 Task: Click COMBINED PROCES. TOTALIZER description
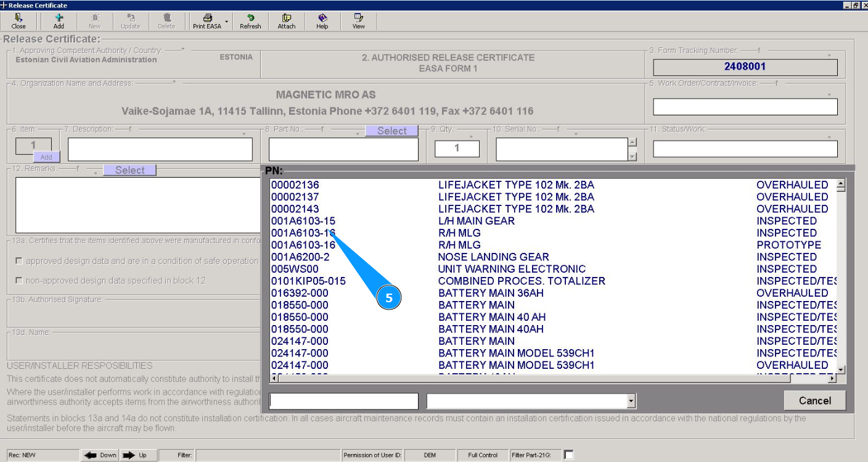pyautogui.click(x=522, y=281)
